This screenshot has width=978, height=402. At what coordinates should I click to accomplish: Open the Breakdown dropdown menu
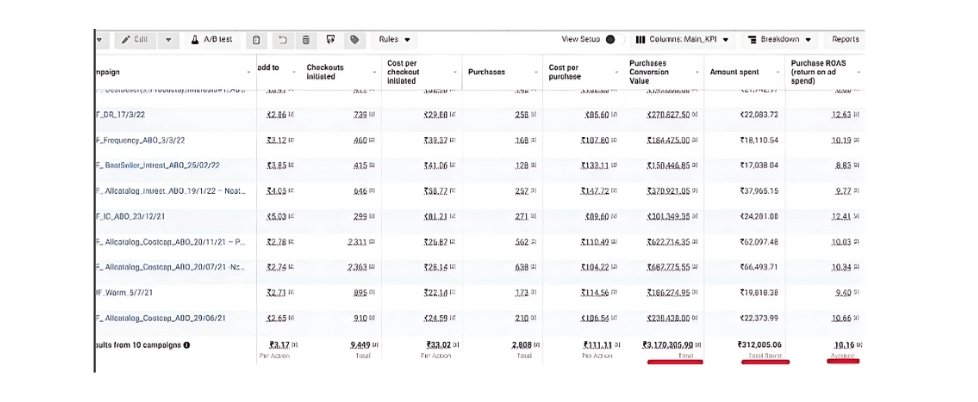point(778,40)
